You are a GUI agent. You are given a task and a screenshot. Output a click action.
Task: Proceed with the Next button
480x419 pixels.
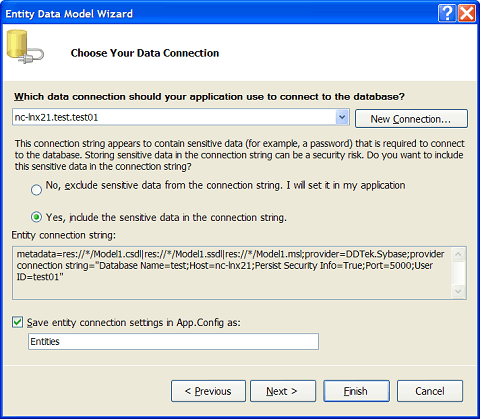(283, 391)
